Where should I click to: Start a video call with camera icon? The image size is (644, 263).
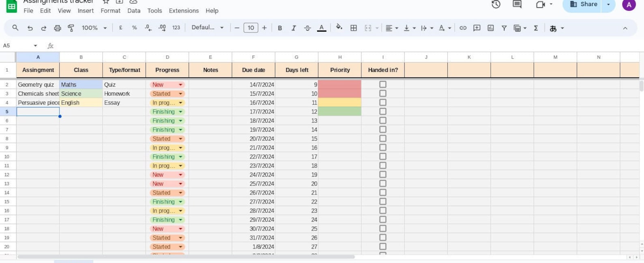click(540, 4)
